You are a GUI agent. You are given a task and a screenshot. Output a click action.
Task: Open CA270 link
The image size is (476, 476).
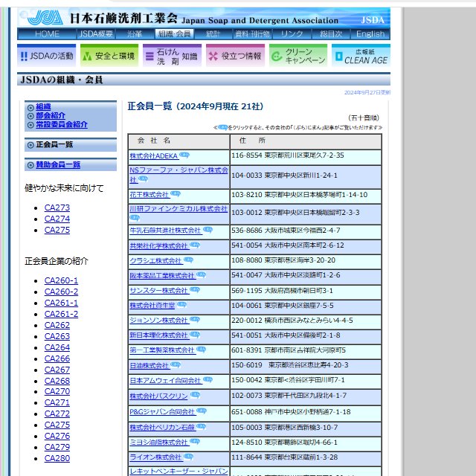[x=57, y=391]
